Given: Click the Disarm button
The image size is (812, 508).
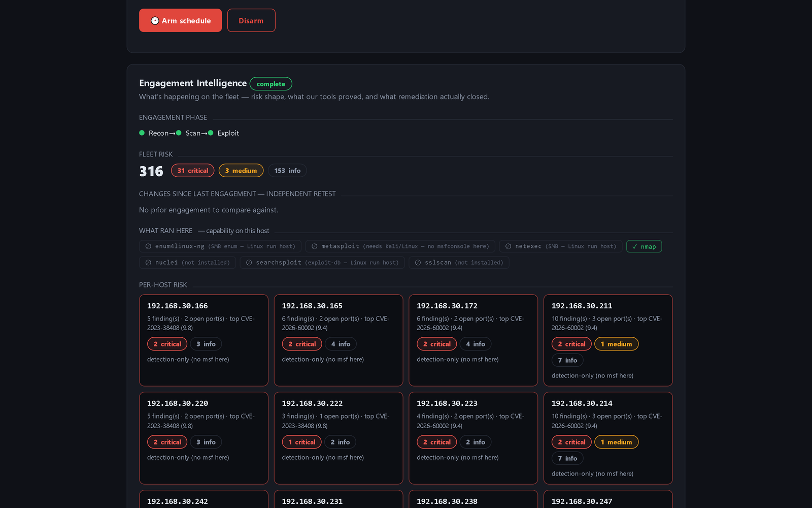Looking at the screenshot, I should pyautogui.click(x=251, y=20).
